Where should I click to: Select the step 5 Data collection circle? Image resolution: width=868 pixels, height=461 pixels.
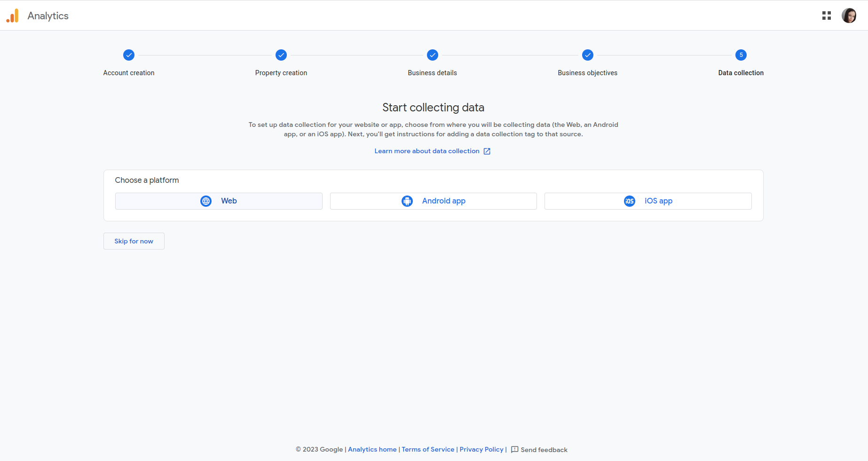741,55
